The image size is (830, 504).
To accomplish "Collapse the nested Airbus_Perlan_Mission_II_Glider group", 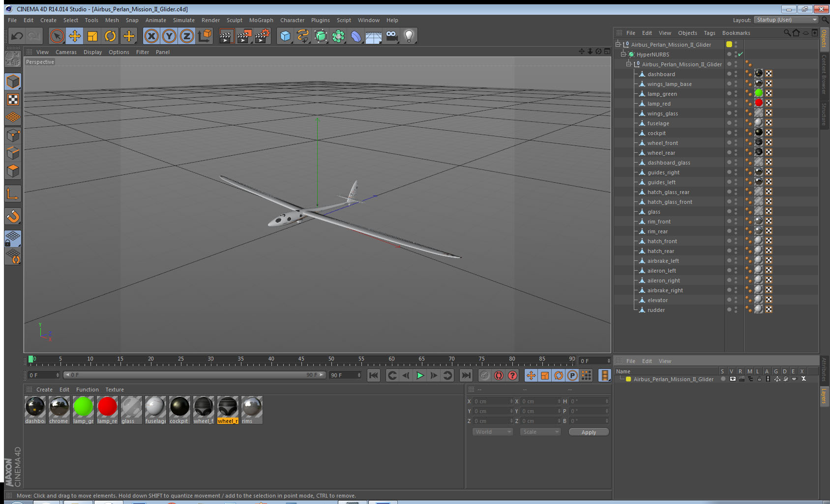I will (629, 64).
